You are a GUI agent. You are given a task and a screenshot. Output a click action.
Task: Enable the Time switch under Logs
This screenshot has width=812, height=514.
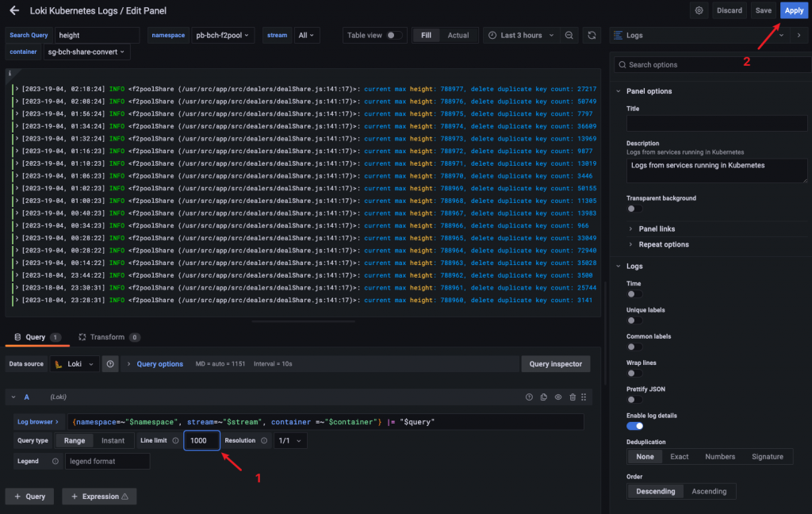[x=634, y=293]
